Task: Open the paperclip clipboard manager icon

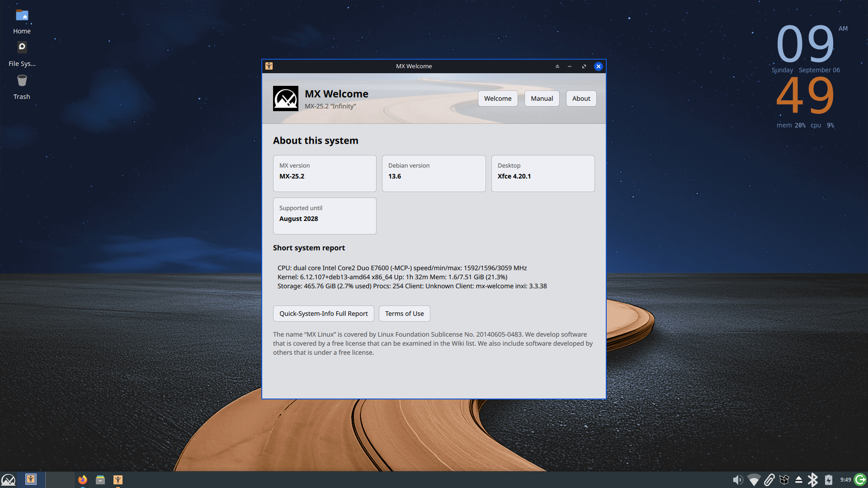Action: click(x=769, y=480)
